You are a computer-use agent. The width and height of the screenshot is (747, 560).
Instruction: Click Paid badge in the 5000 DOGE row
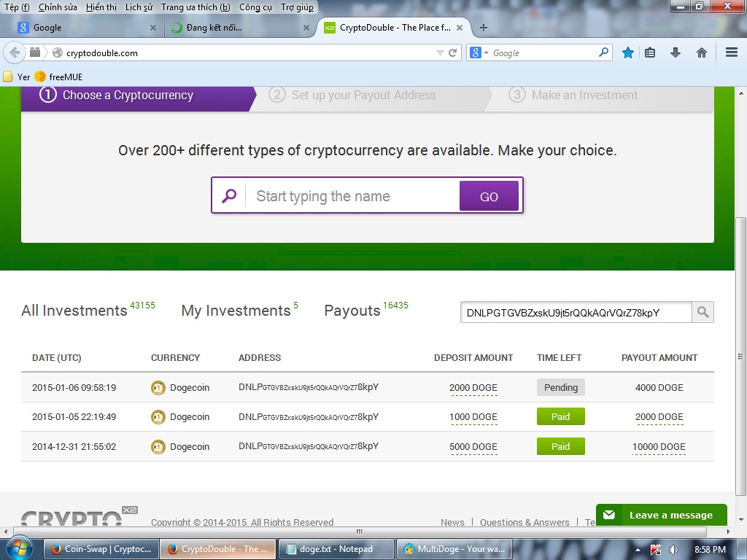point(561,446)
